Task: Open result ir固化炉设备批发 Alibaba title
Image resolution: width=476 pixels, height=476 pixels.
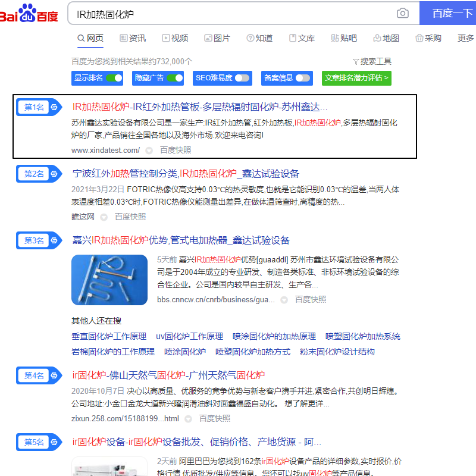Action: pos(197,442)
